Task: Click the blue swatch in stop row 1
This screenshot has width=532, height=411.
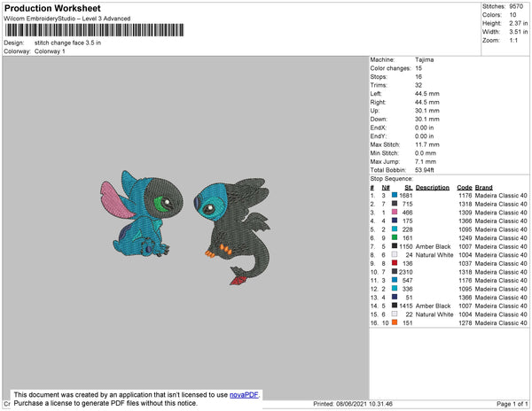Action: (395, 195)
